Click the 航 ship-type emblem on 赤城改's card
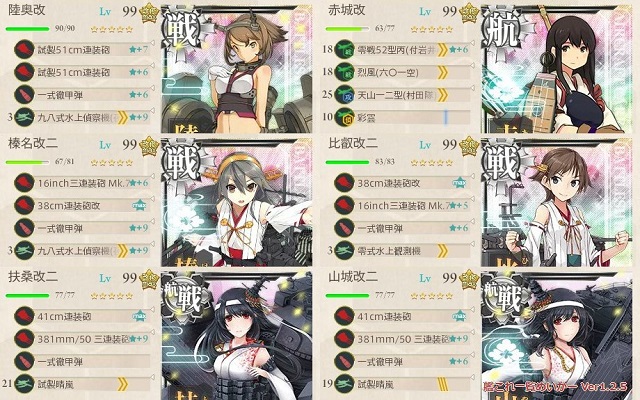The image size is (640, 400). [503, 31]
